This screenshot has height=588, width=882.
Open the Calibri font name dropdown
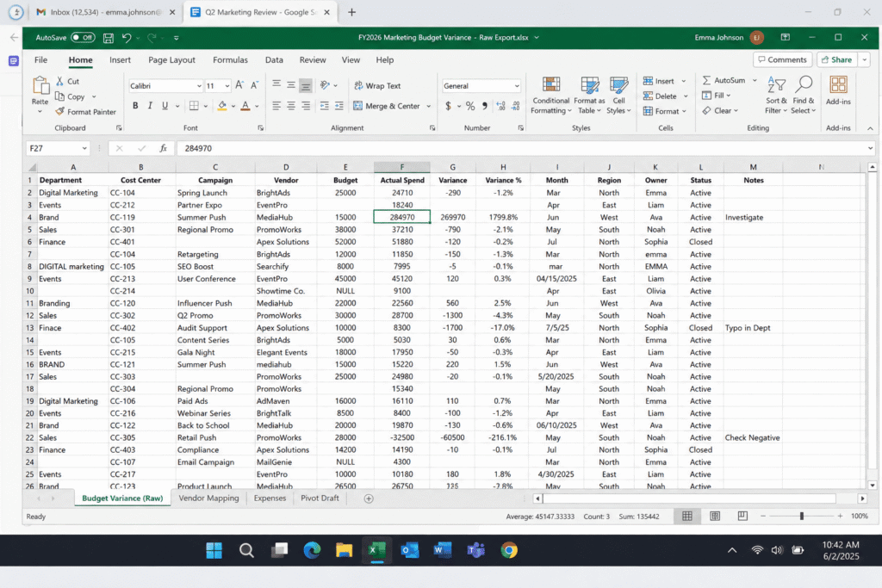[x=199, y=86]
